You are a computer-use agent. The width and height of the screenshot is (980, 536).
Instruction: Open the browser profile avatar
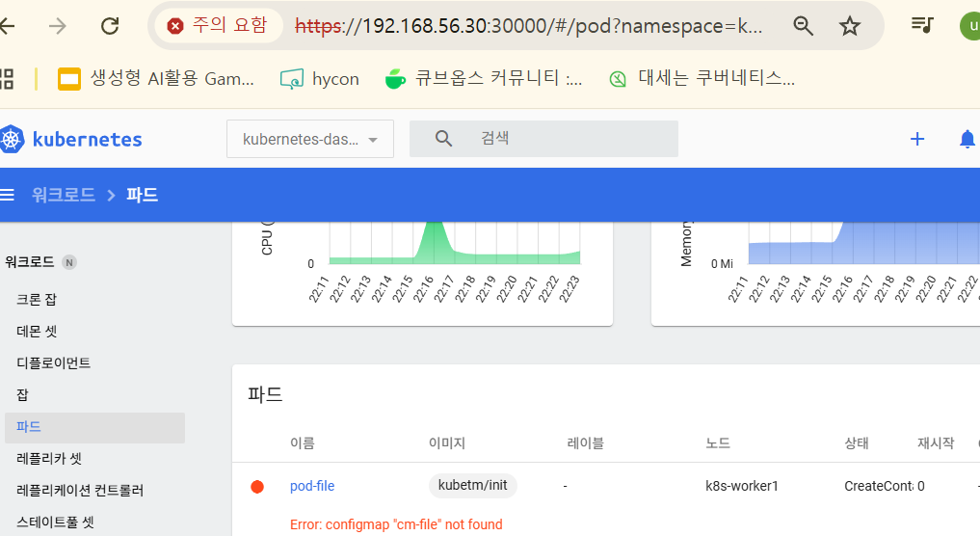[970, 26]
